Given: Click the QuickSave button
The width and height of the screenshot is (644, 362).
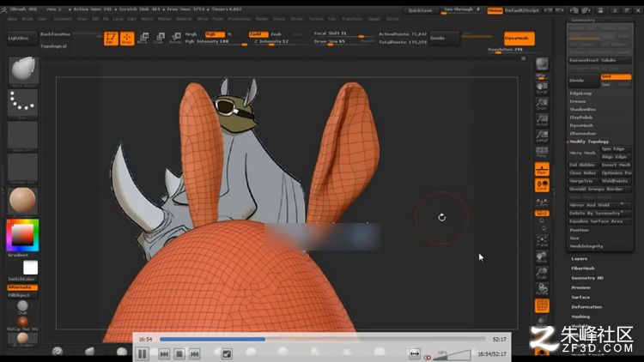Looking at the screenshot, I should [x=420, y=10].
